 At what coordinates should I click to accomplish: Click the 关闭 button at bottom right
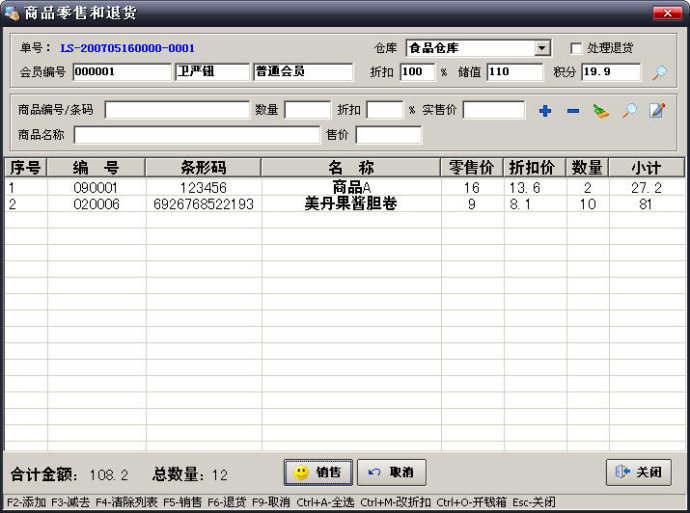tap(638, 472)
